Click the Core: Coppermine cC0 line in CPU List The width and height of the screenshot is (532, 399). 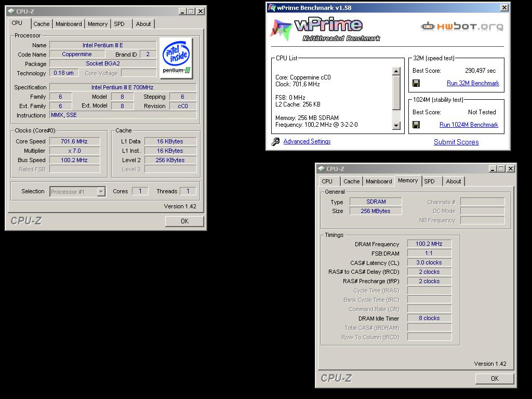pyautogui.click(x=303, y=77)
